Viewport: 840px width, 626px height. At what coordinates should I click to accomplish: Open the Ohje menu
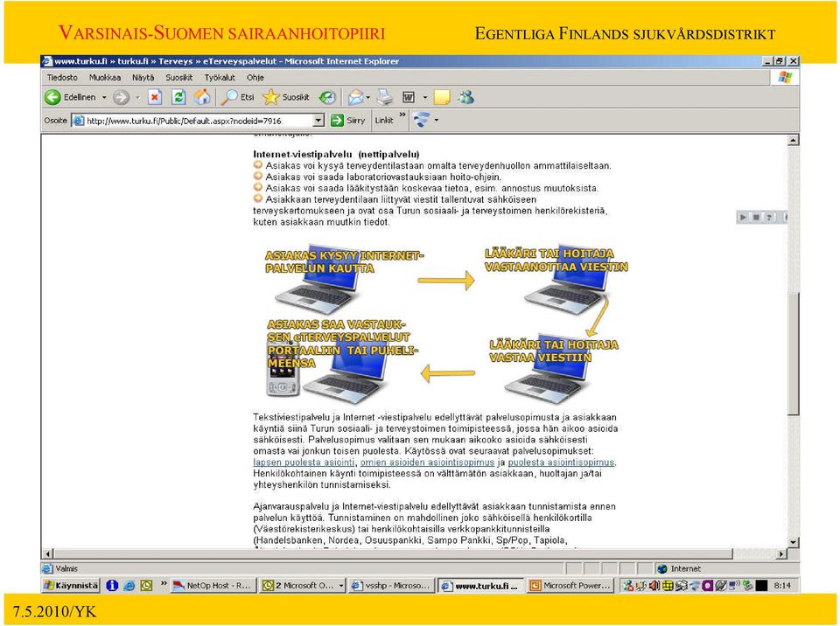pyautogui.click(x=255, y=78)
